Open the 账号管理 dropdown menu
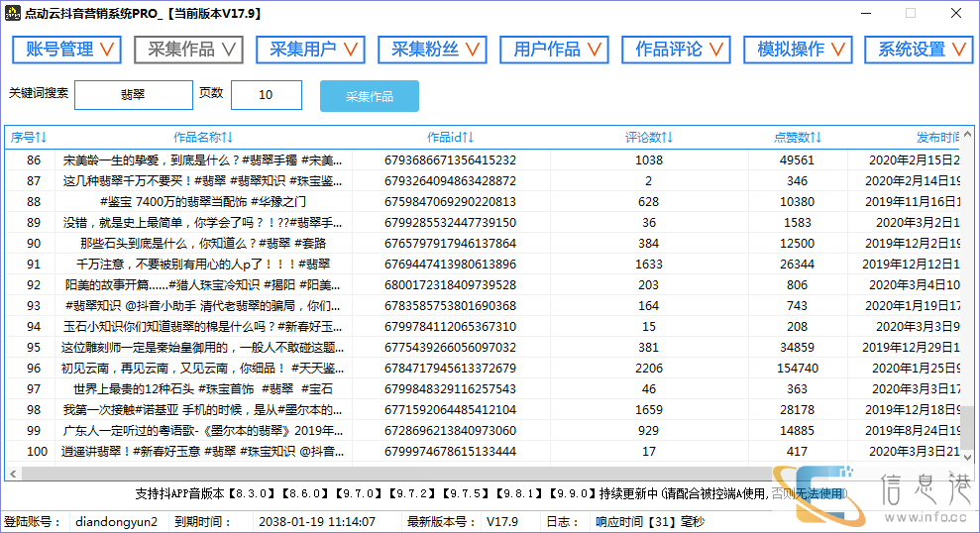This screenshot has width=980, height=533. click(x=66, y=50)
